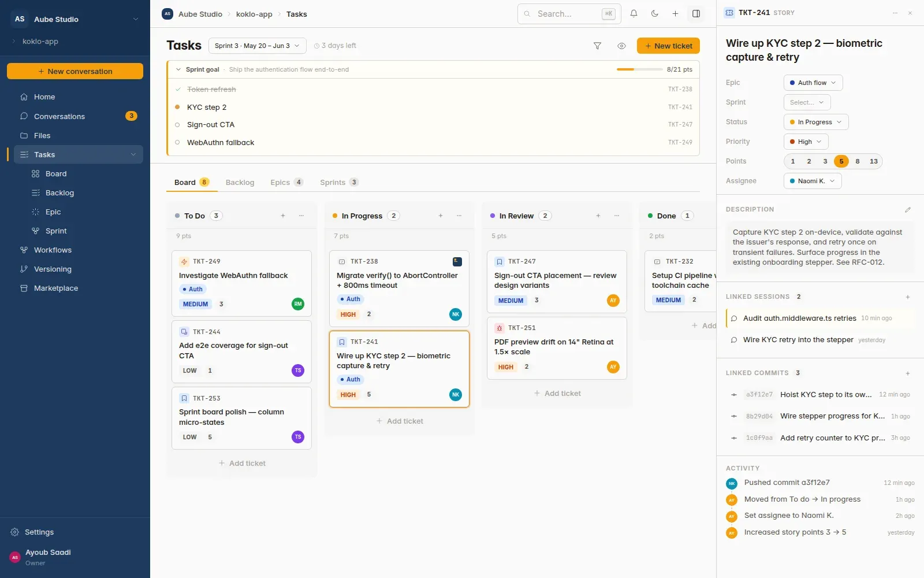This screenshot has height=578, width=924.
Task: Click Auth tag on TKT-249 card
Action: click(x=192, y=290)
